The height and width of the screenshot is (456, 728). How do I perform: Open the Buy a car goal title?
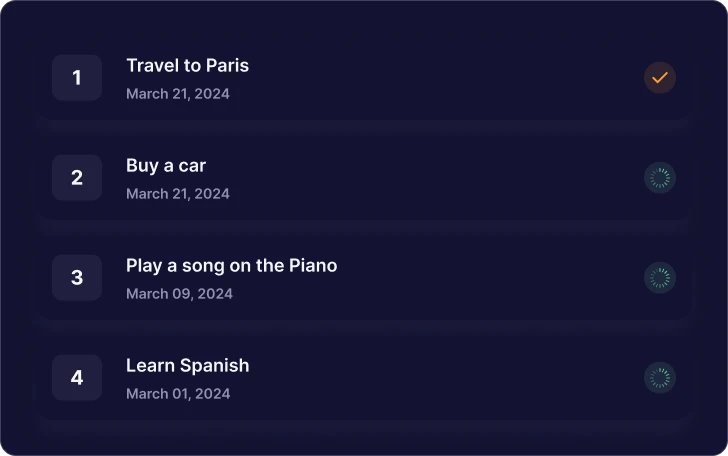pos(166,166)
